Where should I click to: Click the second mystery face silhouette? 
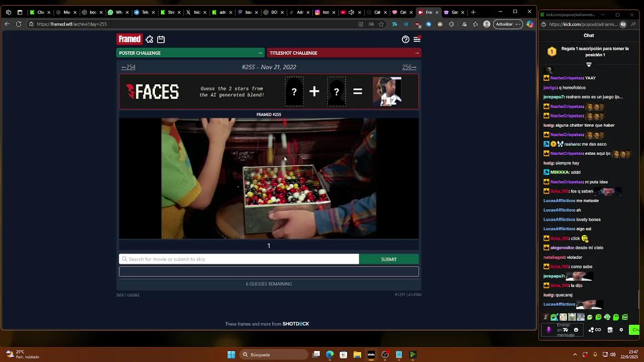(x=336, y=92)
